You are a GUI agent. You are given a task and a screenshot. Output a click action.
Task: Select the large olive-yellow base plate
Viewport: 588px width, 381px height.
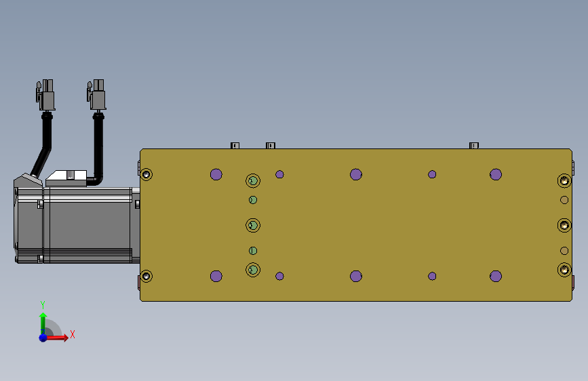(356, 225)
